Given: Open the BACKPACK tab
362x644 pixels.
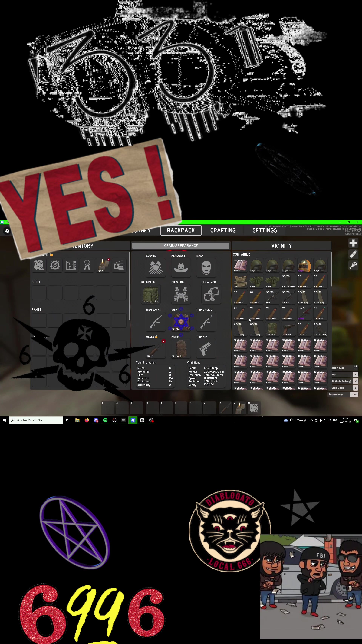Looking at the screenshot, I should point(181,230).
